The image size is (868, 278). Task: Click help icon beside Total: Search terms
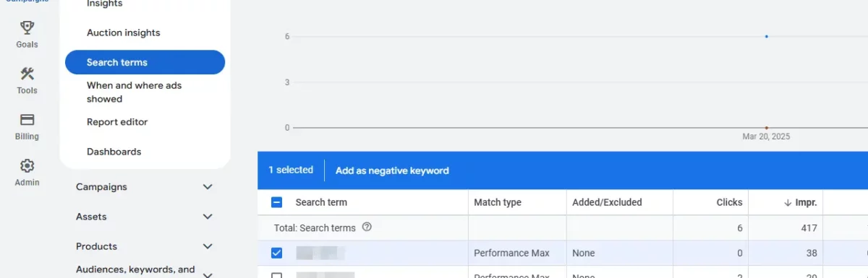coord(367,227)
